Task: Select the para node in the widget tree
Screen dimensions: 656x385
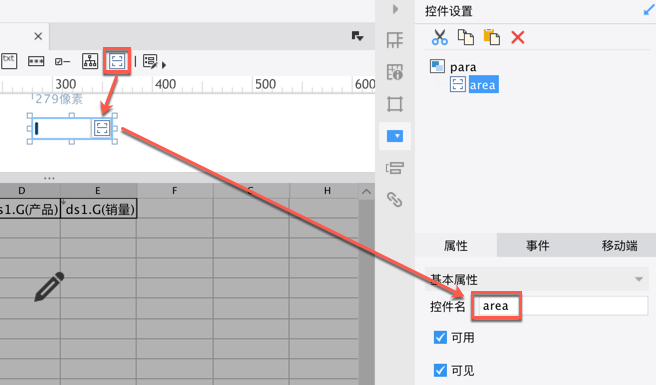Action: 463,67
